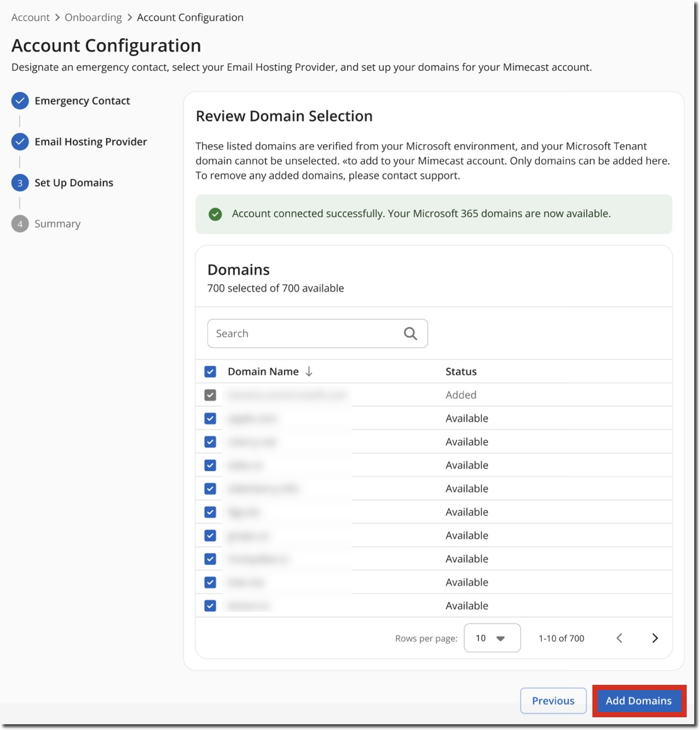
Task: Toggle the checkbox on the second domain row
Action: coord(210,418)
